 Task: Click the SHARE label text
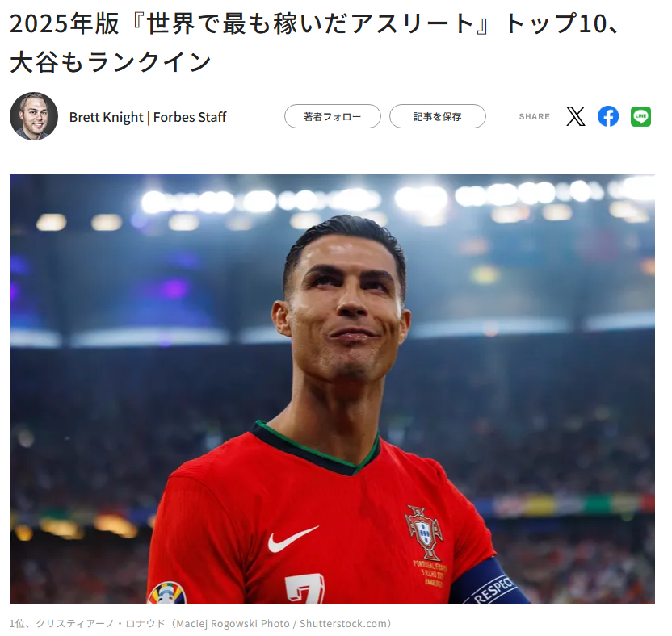(534, 116)
